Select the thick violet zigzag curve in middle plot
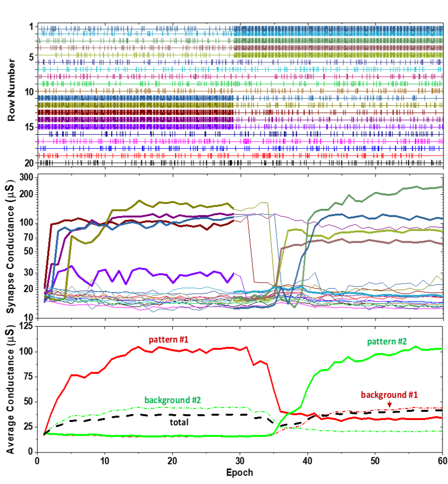Image resolution: width=448 pixels, height=484 pixels. click(x=145, y=275)
